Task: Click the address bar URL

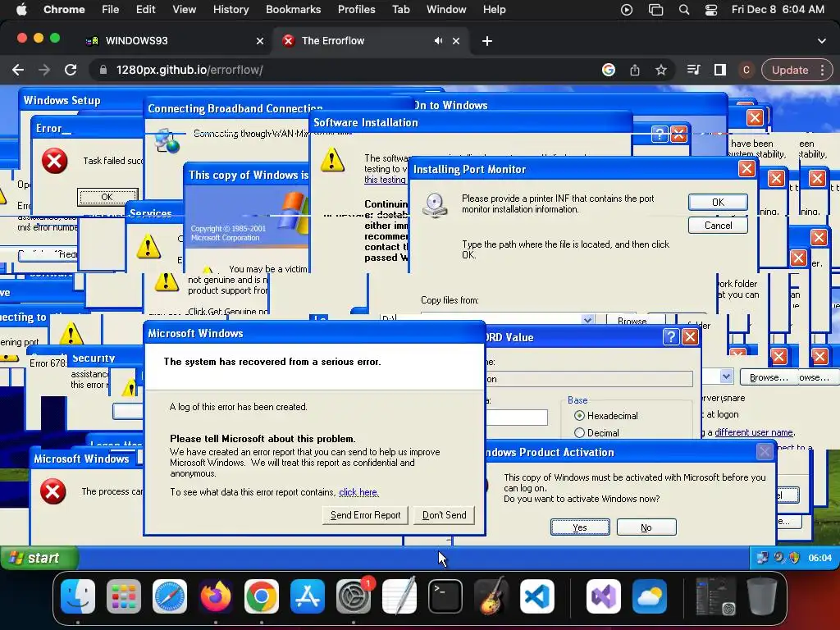Action: click(189, 70)
